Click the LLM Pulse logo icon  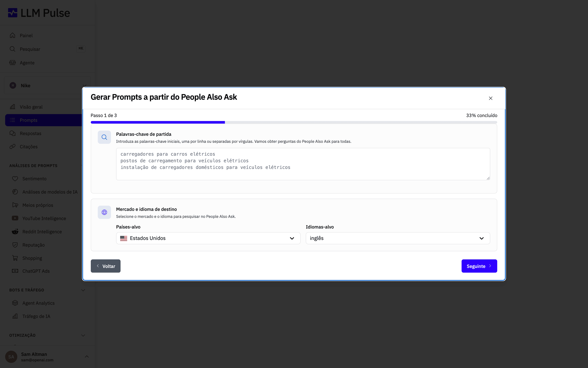13,13
